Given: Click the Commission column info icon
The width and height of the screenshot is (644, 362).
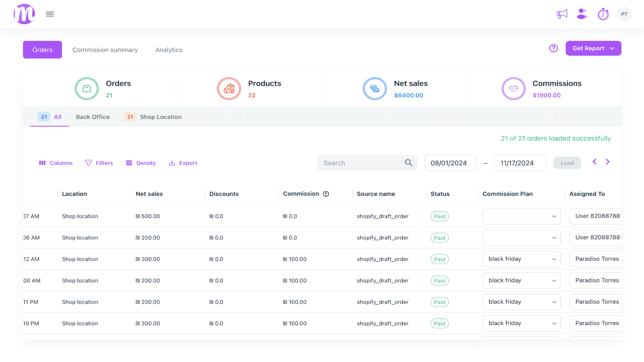Looking at the screenshot, I should (326, 194).
